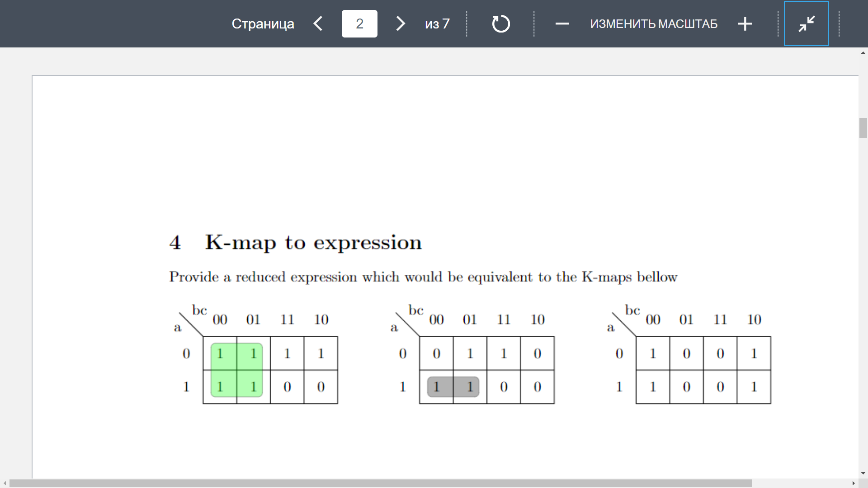The width and height of the screenshot is (868, 488).
Task: Zoom in using the plus icon
Action: click(745, 24)
